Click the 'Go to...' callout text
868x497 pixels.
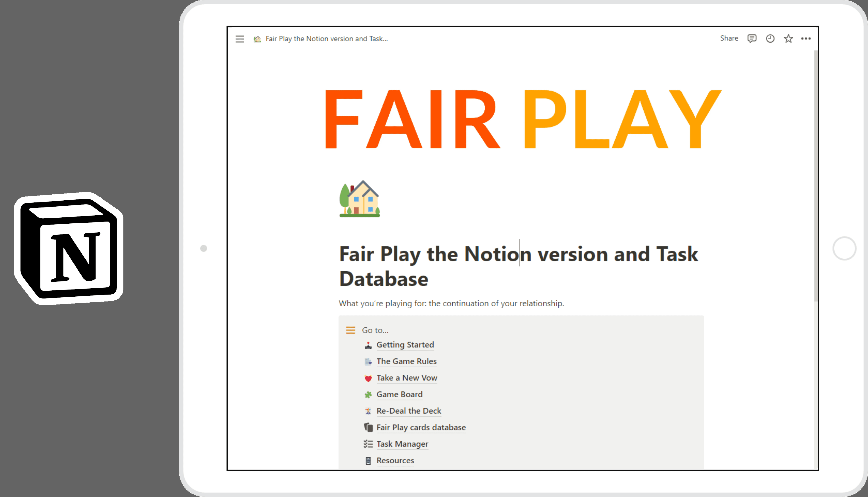point(375,330)
